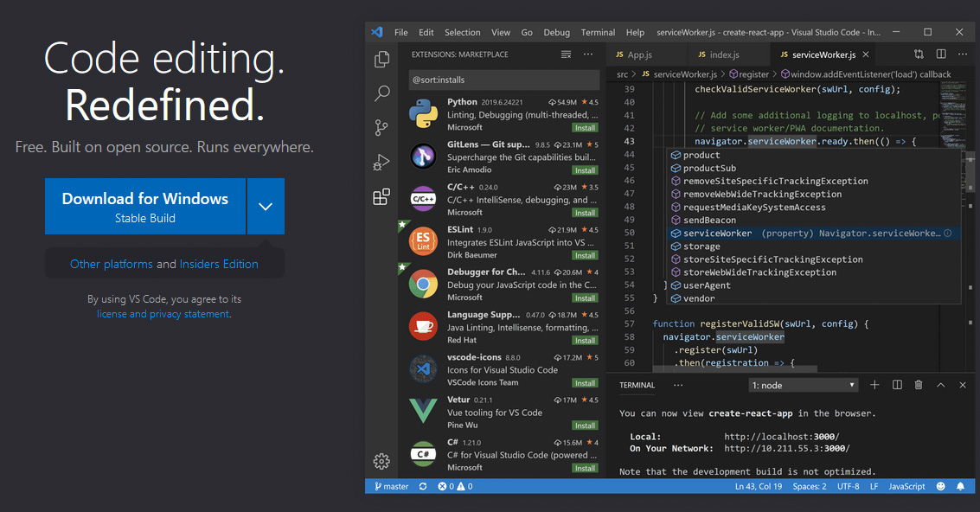Install the C# extension
This screenshot has width=980, height=512.
(x=585, y=468)
